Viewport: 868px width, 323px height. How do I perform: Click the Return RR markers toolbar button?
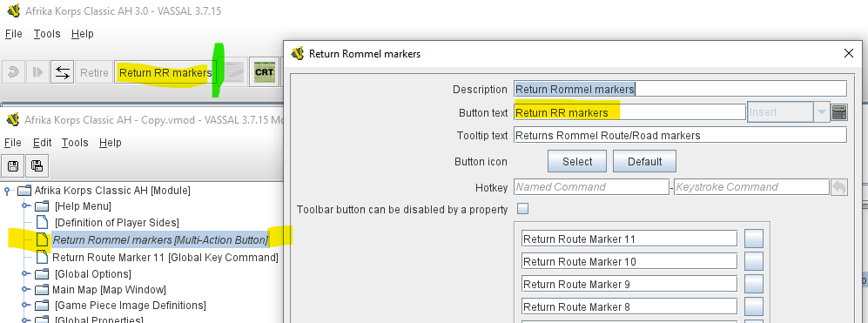(x=165, y=72)
